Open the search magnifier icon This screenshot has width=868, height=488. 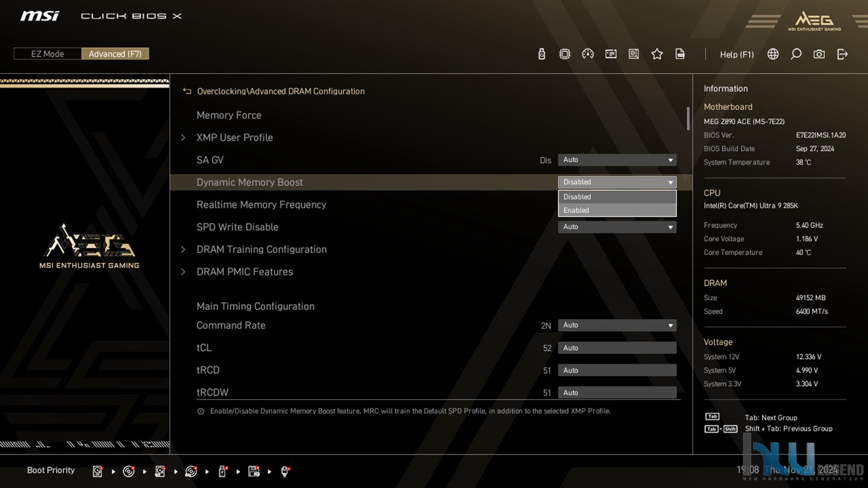[x=796, y=54]
